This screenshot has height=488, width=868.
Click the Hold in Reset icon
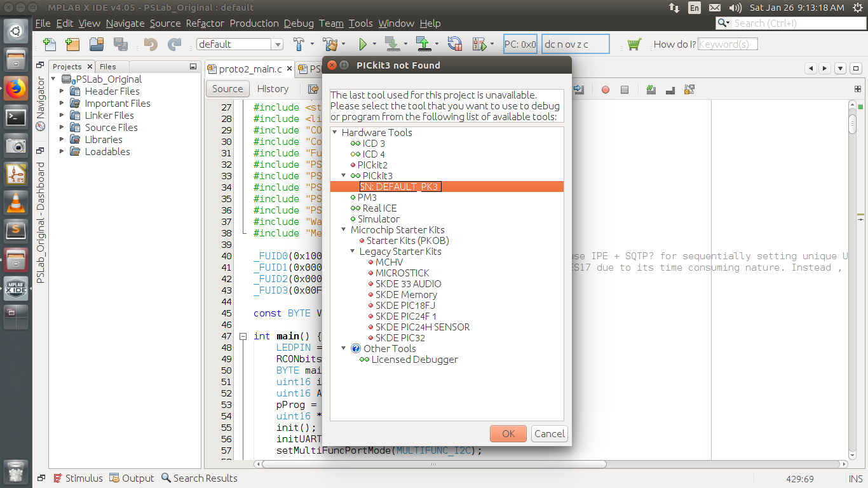tap(455, 44)
